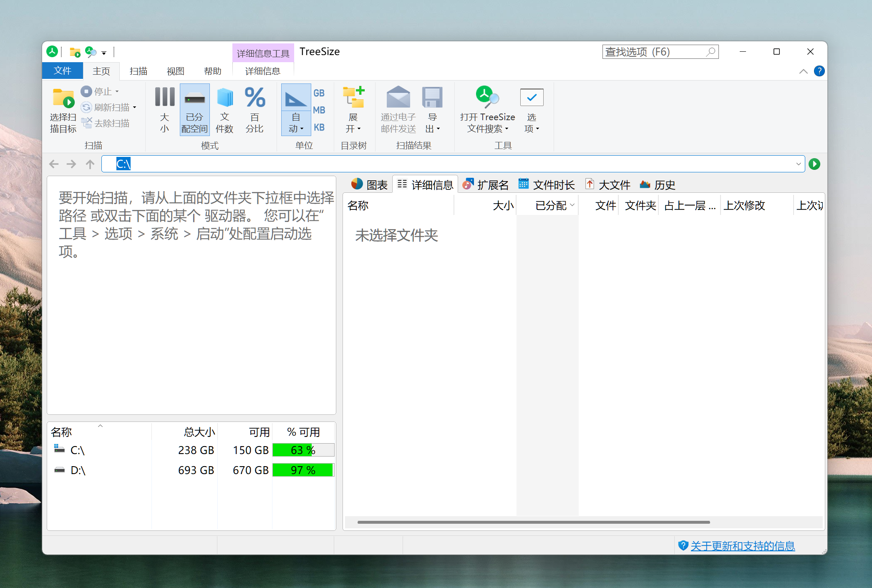872x588 pixels.
Task: Open the Chart tab
Action: tap(370, 184)
